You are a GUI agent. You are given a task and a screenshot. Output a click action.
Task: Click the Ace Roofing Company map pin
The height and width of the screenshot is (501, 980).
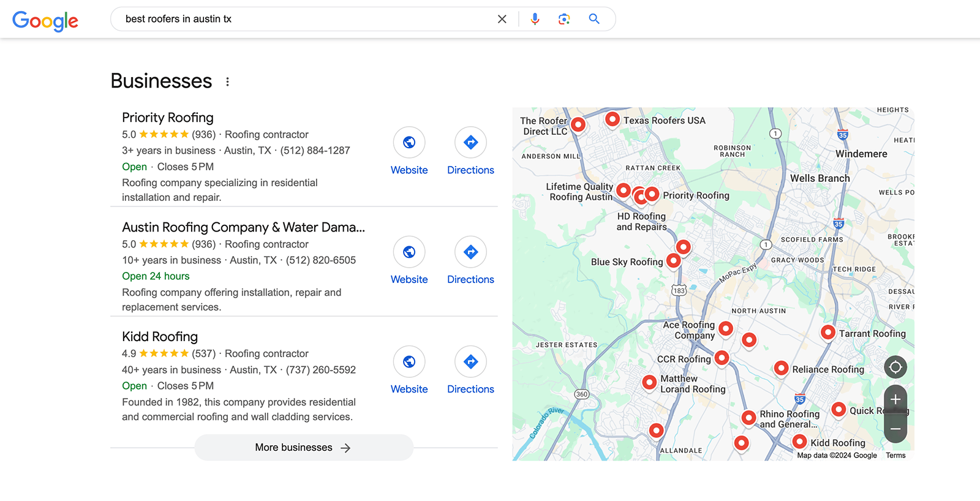725,329
